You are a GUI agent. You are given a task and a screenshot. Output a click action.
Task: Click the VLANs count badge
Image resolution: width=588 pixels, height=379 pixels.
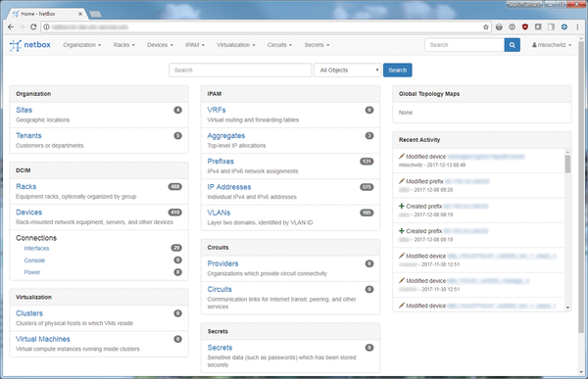click(x=367, y=213)
